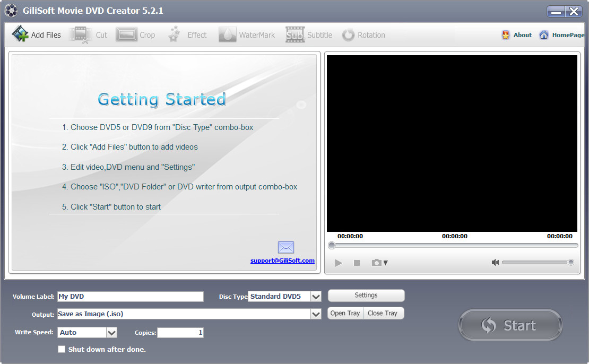The width and height of the screenshot is (589, 364).
Task: Click the Copies number field
Action: (x=180, y=333)
